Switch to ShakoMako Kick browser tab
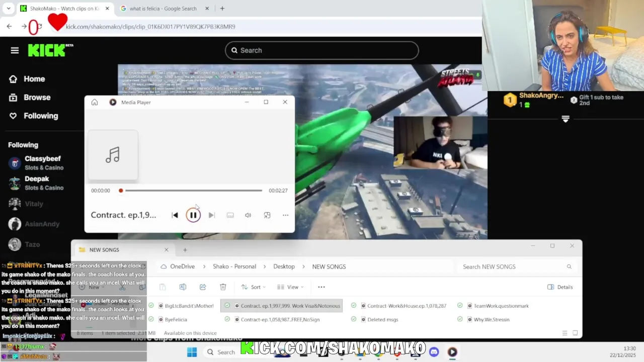644x362 pixels. 64,9
